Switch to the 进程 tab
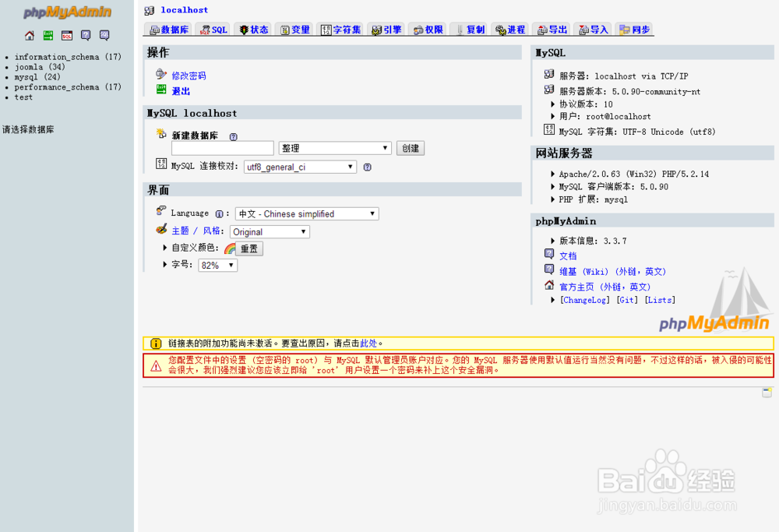Image resolution: width=779 pixels, height=532 pixels. pyautogui.click(x=509, y=30)
